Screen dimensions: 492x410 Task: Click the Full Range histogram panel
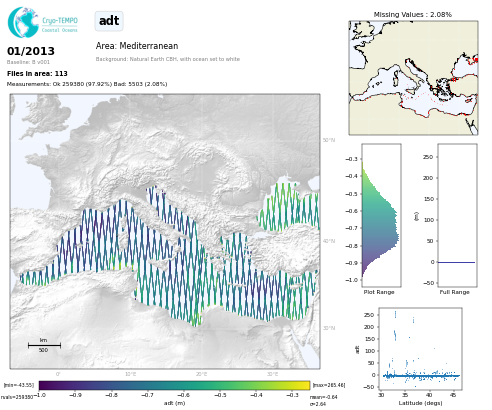point(457,215)
